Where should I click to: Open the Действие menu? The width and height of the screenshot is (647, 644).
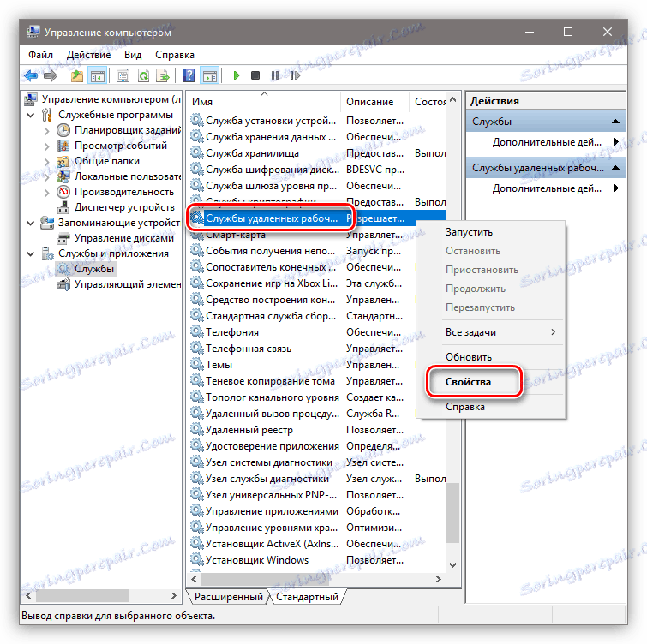pos(89,55)
